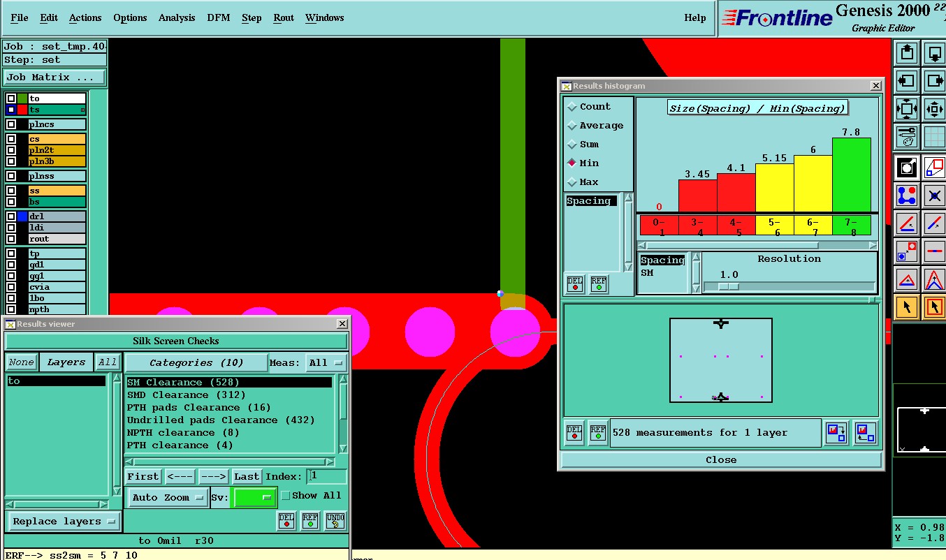Click the left of two icons beside Close
Screen dimensions: 946x560
click(836, 433)
